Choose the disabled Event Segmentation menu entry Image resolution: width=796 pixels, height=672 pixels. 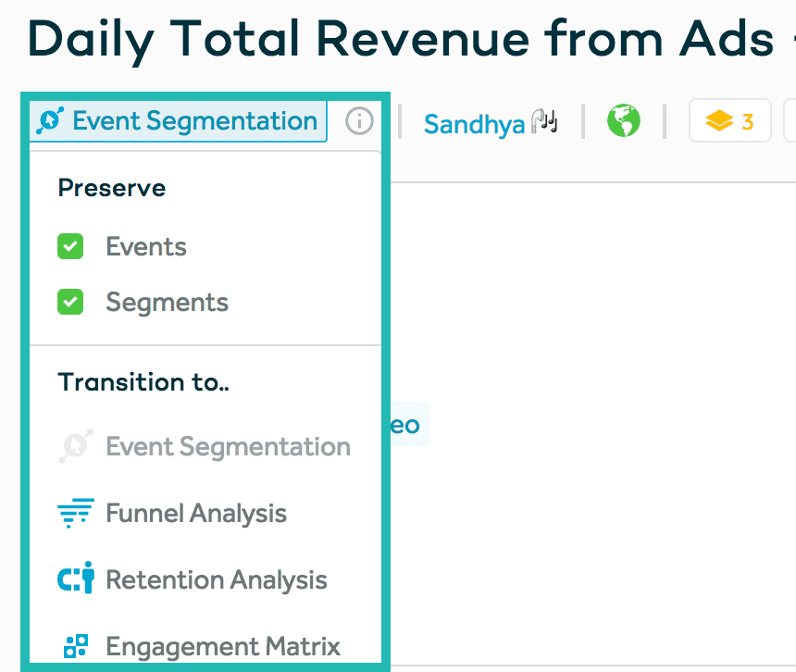pyautogui.click(x=228, y=447)
